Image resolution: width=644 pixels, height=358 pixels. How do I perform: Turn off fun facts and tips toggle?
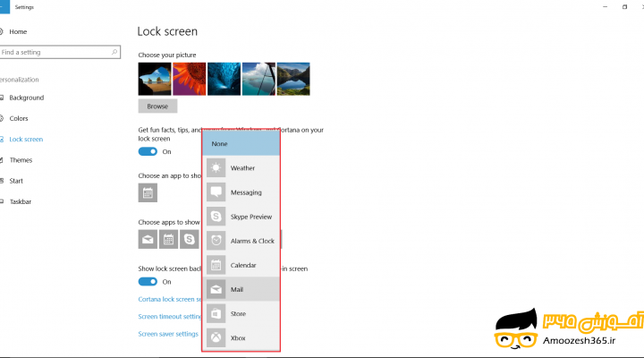pyautogui.click(x=148, y=151)
